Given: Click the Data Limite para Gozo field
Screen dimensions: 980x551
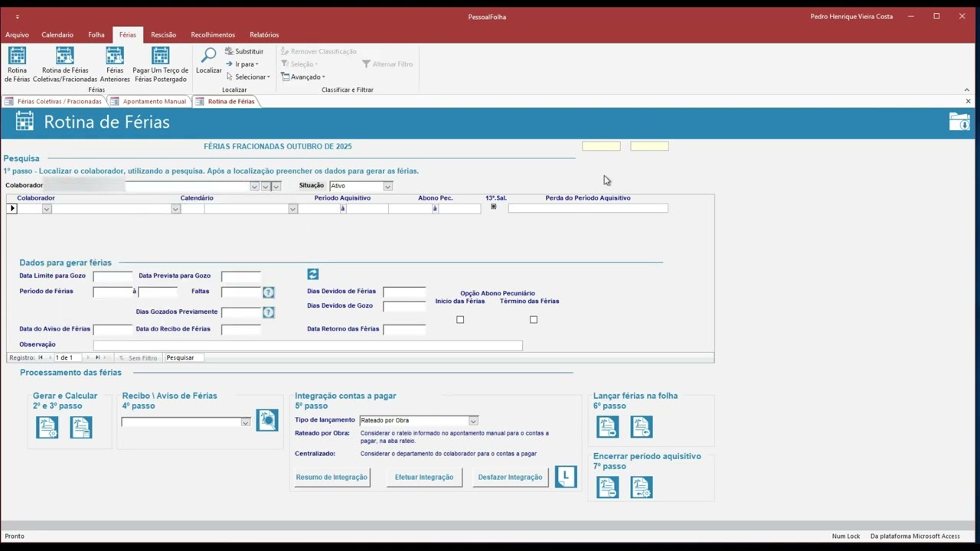Looking at the screenshot, I should [113, 275].
